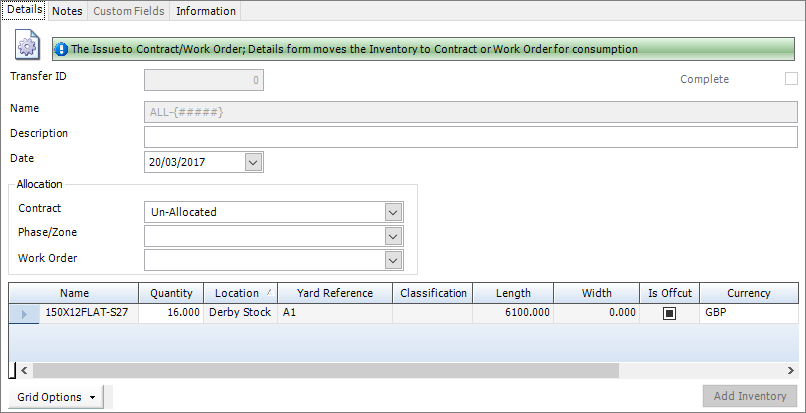The width and height of the screenshot is (806, 413).
Task: Click the gear document icon
Action: [x=27, y=46]
